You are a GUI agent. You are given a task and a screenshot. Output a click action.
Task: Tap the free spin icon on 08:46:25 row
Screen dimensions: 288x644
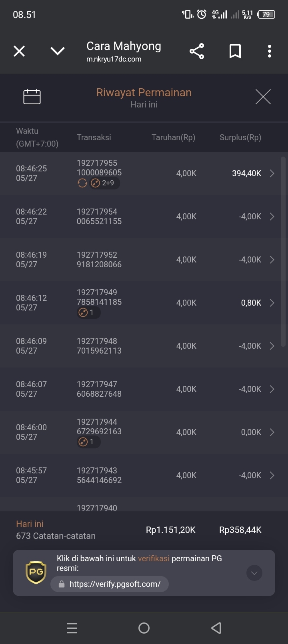point(82,183)
